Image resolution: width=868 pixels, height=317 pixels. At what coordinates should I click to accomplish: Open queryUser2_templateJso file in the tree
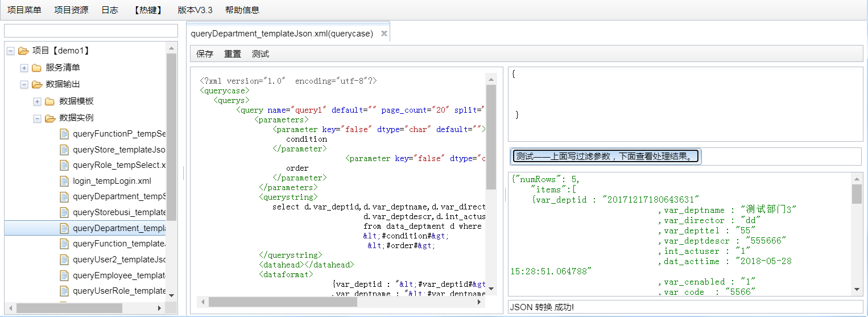pyautogui.click(x=119, y=260)
